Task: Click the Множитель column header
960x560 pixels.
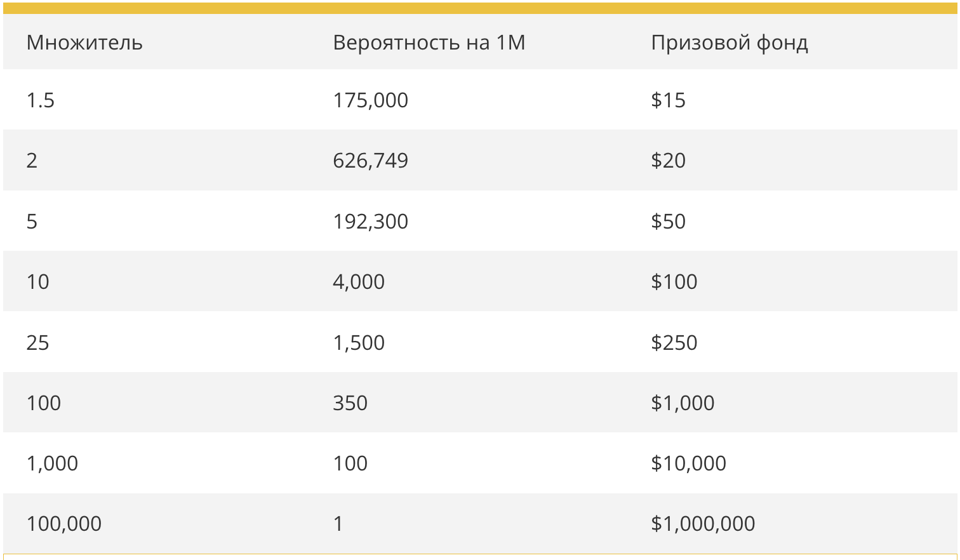Action: (x=84, y=43)
